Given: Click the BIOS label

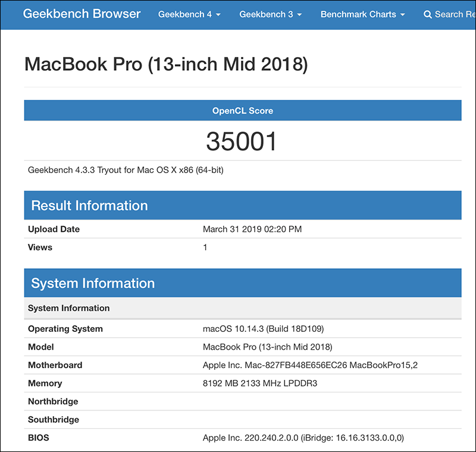Looking at the screenshot, I should pyautogui.click(x=39, y=438).
